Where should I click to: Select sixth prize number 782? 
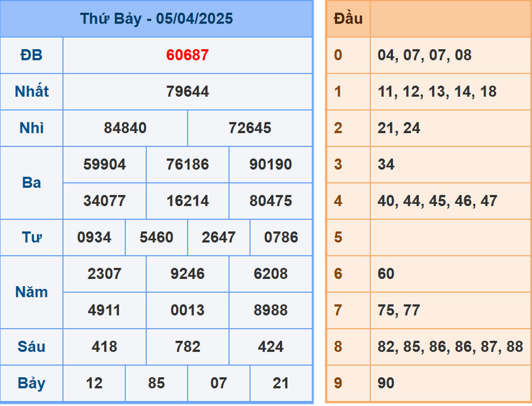pos(188,347)
